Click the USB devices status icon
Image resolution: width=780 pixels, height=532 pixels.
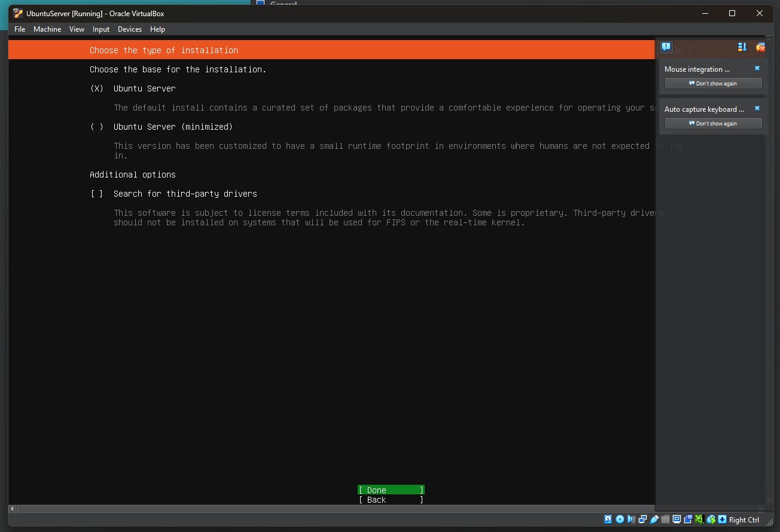click(x=654, y=519)
